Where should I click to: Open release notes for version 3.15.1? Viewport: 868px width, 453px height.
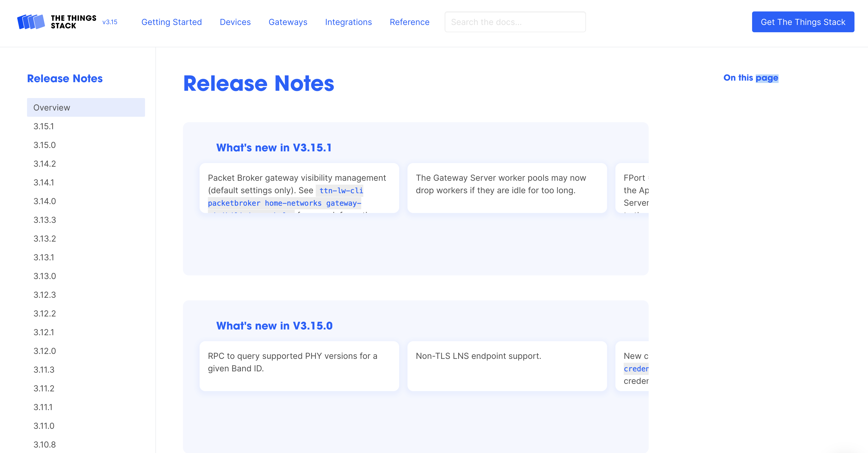(44, 126)
